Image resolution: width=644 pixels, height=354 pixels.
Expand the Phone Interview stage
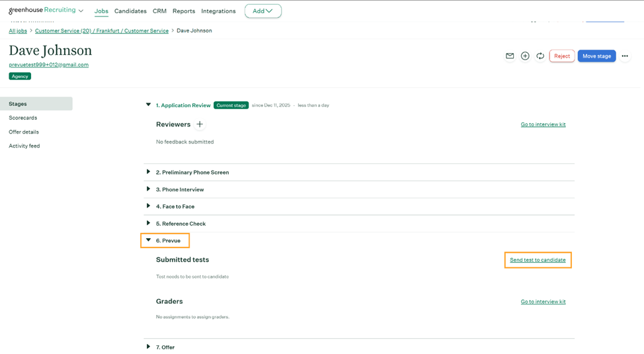point(149,189)
